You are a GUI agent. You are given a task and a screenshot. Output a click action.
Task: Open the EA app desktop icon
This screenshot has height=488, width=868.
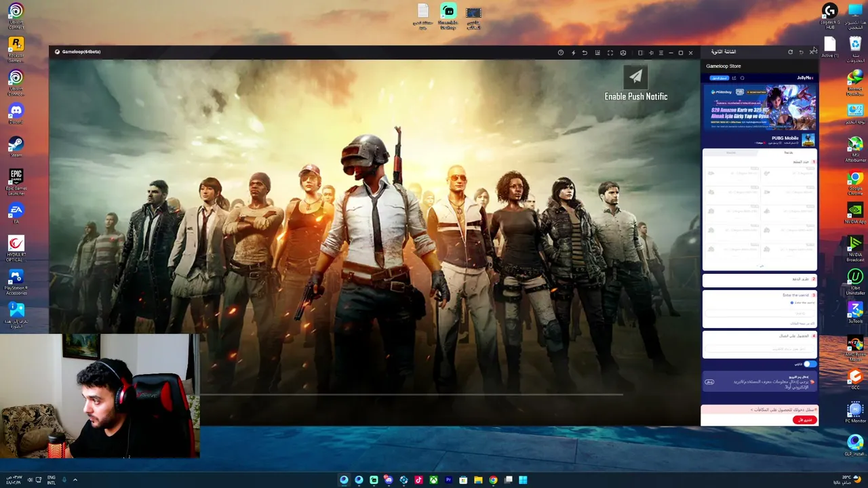click(16, 213)
